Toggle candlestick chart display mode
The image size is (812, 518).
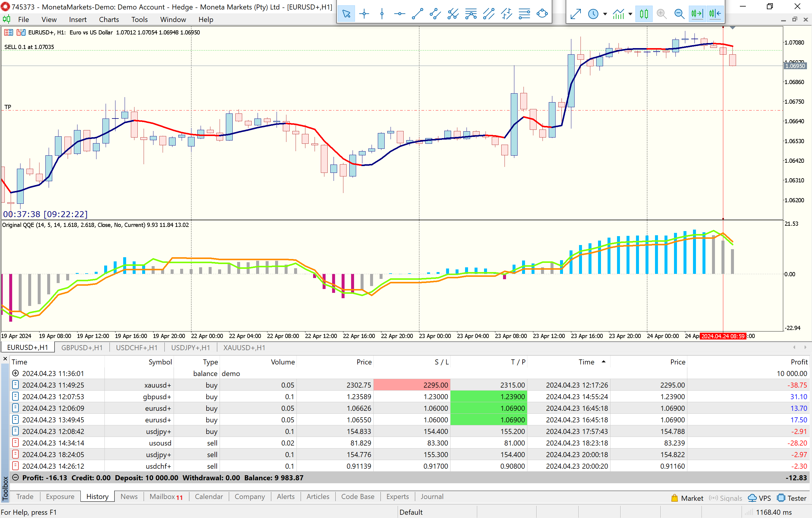(x=644, y=14)
